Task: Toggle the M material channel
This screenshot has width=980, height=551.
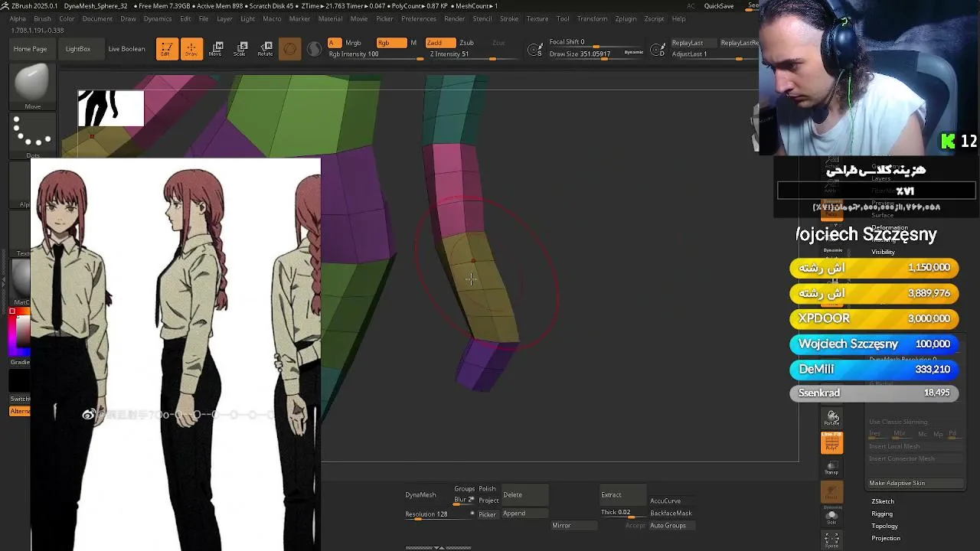Action: [413, 43]
